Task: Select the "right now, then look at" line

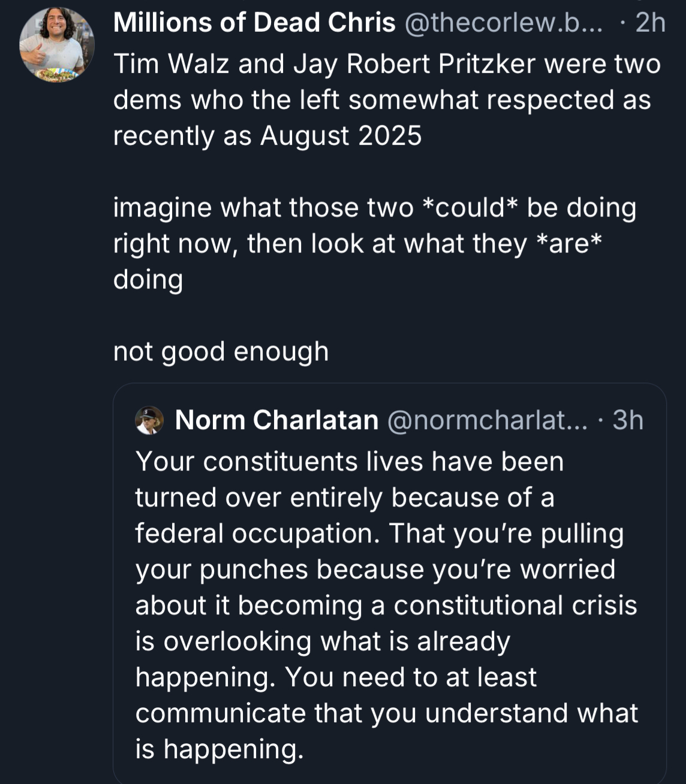Action: coord(358,244)
